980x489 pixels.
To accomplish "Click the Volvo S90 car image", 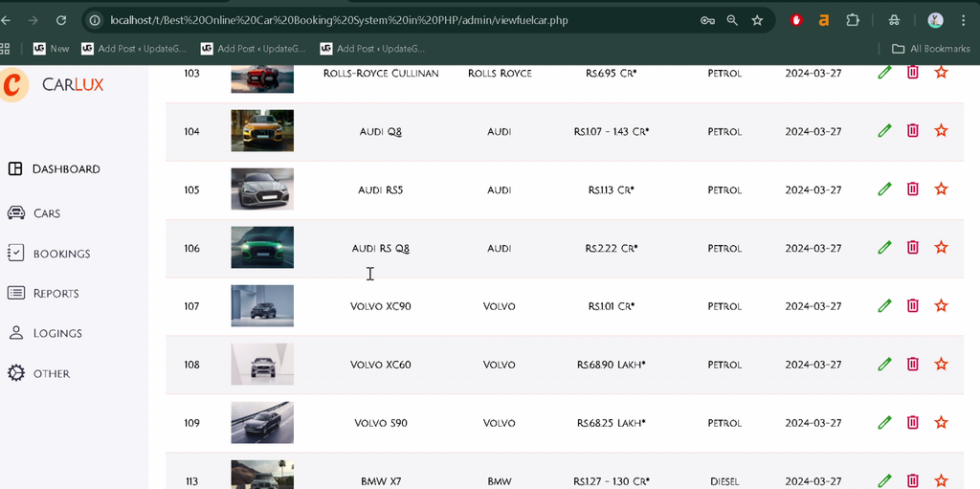I will 262,423.
